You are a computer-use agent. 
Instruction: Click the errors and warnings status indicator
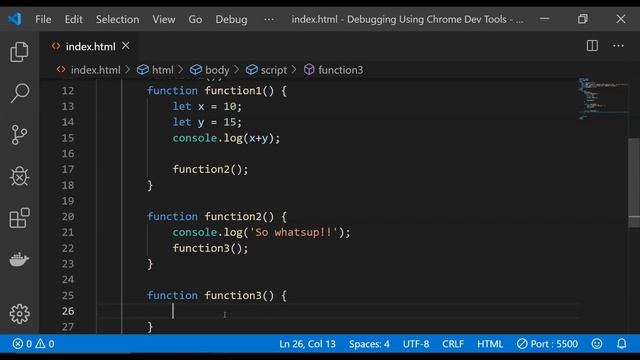(x=33, y=344)
